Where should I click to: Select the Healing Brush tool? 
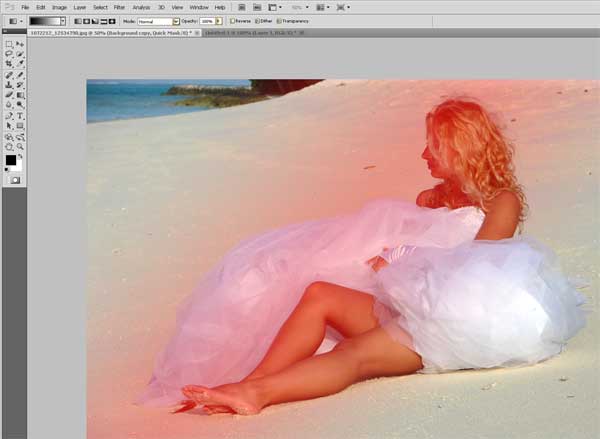pyautogui.click(x=9, y=75)
